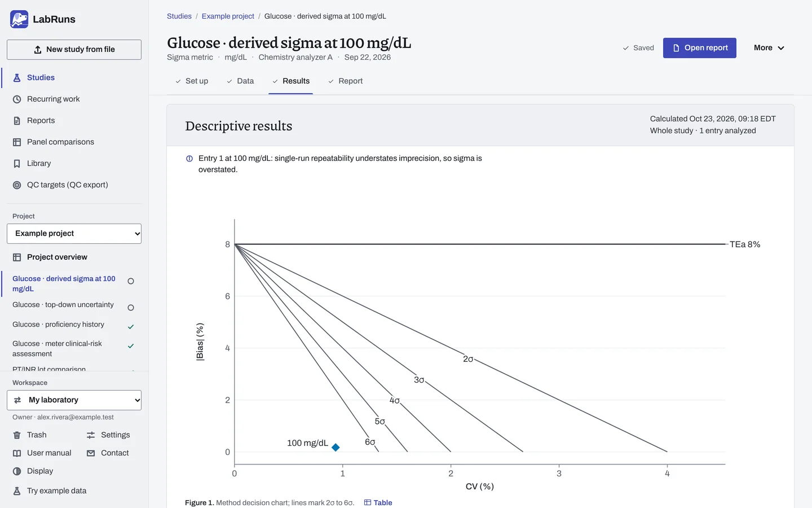The width and height of the screenshot is (812, 508).
Task: Select Glucose proficiency history study
Action: click(73, 325)
